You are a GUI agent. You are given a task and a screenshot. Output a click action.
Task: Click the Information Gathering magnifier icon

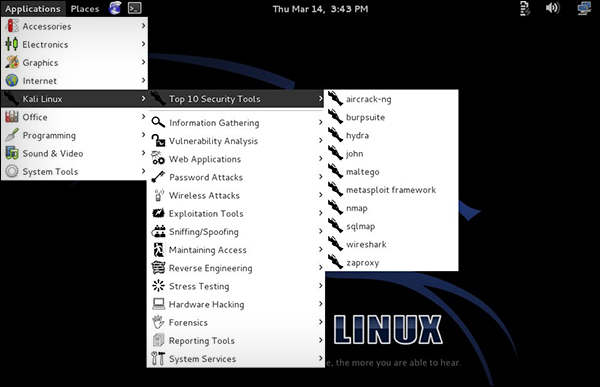tap(158, 122)
